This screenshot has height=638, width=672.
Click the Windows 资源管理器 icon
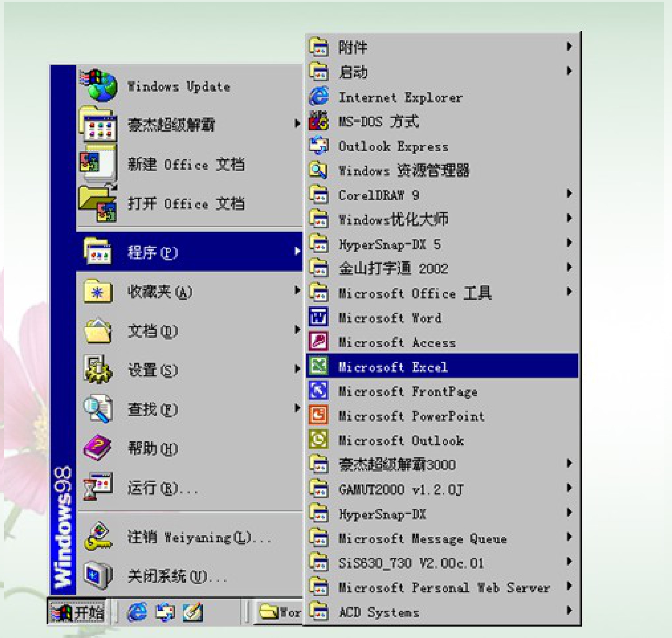[319, 170]
